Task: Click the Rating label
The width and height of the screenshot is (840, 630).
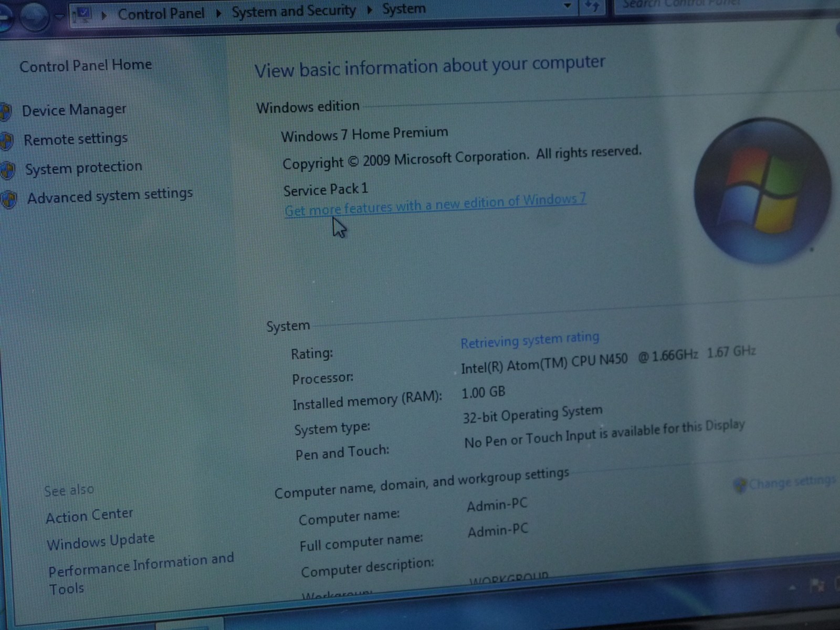Action: [x=312, y=354]
